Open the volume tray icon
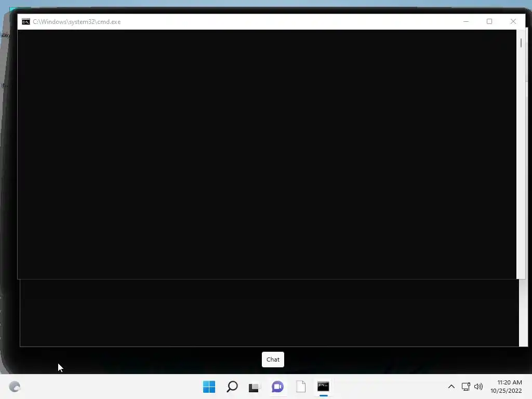The height and width of the screenshot is (399, 532). tap(478, 387)
